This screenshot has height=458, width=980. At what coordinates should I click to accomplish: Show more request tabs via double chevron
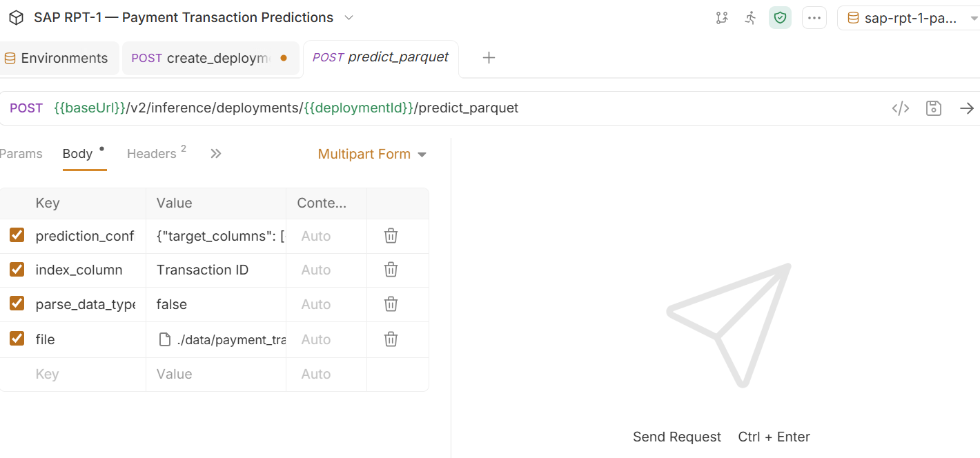(x=216, y=154)
